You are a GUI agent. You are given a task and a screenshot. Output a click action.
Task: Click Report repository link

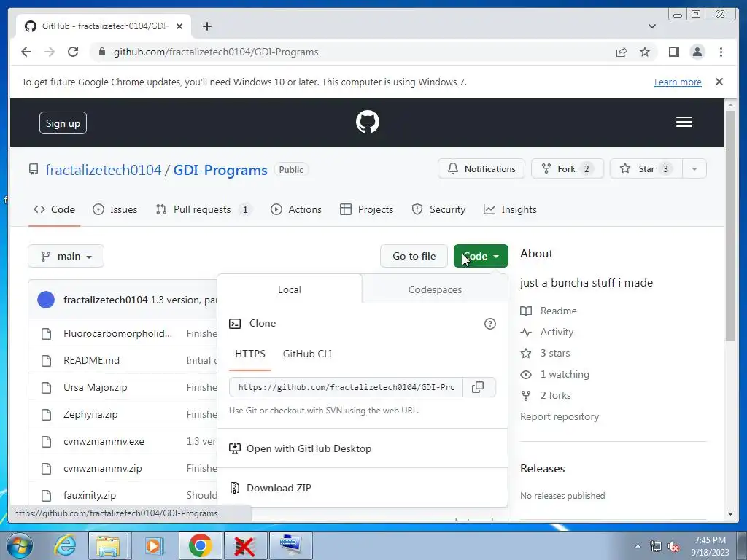(x=560, y=416)
